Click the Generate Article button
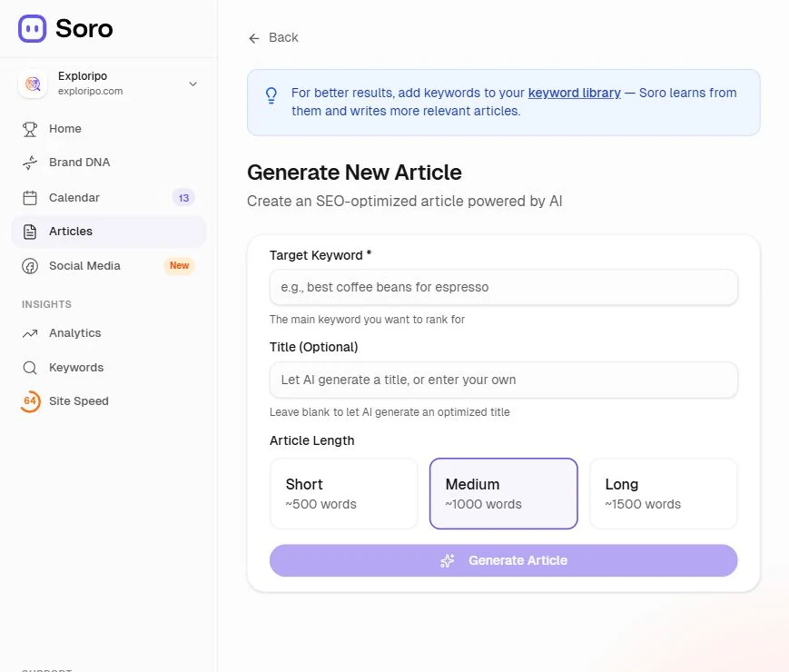The image size is (789, 672). click(x=504, y=560)
